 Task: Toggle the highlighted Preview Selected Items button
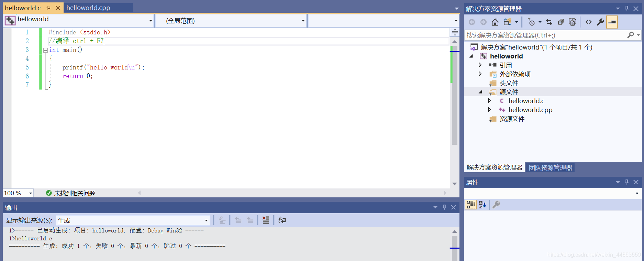click(612, 22)
